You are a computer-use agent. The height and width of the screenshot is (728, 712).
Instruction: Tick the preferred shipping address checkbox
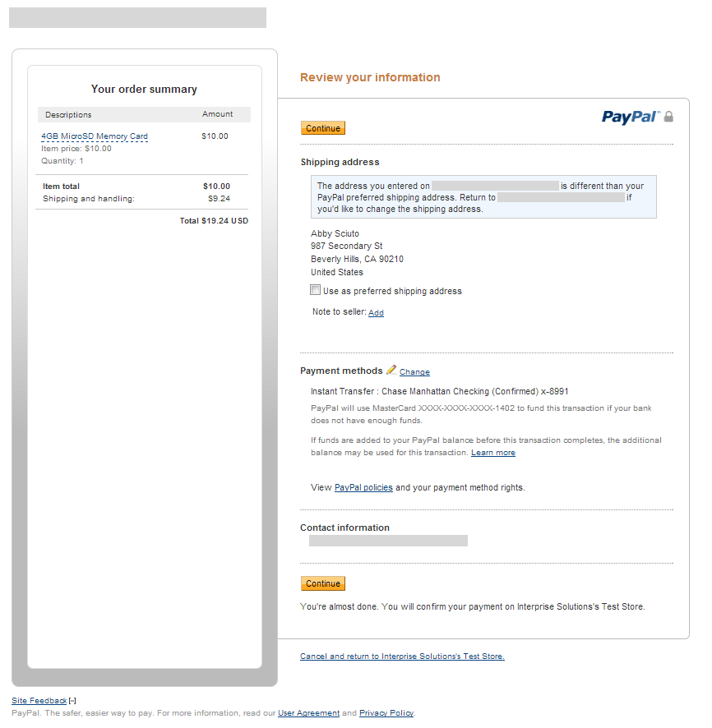pos(315,290)
